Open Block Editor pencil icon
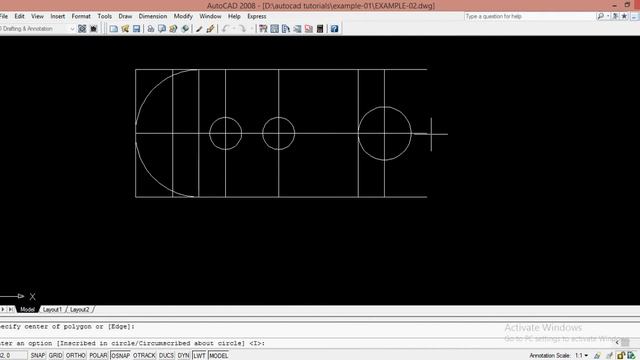Image resolution: width=640 pixels, height=360 pixels. click(x=211, y=29)
